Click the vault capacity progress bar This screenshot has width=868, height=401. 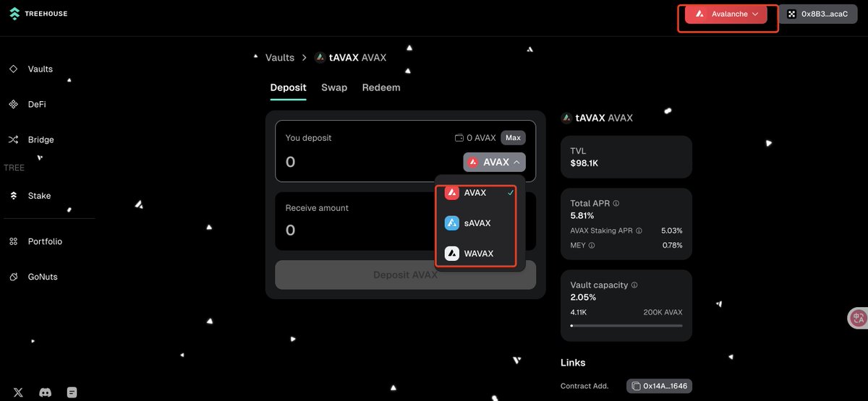coord(626,326)
